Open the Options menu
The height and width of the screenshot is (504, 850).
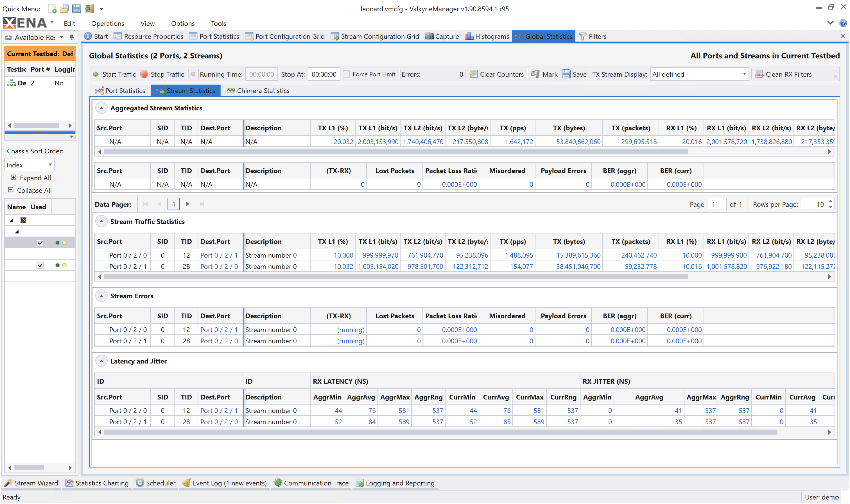(183, 23)
